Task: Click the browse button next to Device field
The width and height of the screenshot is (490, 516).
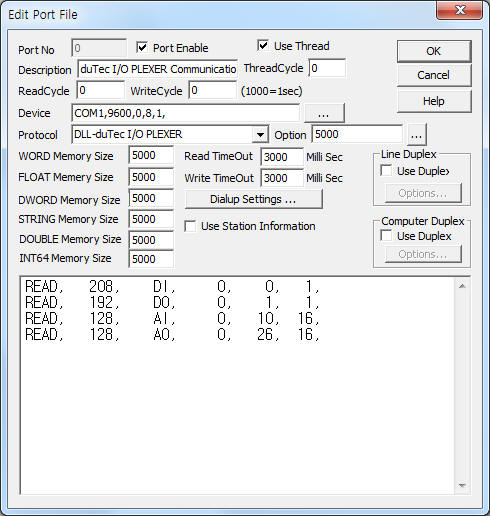Action: (x=324, y=113)
